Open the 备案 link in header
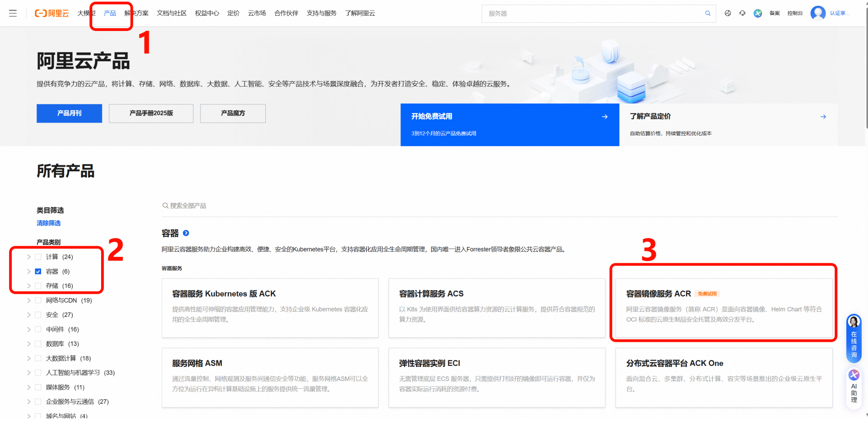Screen dimensions: 868x438 tap(775, 13)
